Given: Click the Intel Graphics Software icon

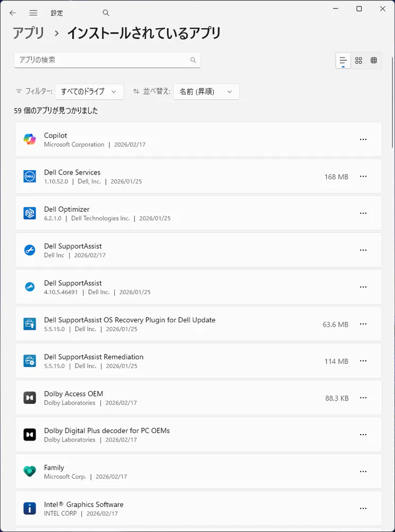Looking at the screenshot, I should [x=29, y=509].
